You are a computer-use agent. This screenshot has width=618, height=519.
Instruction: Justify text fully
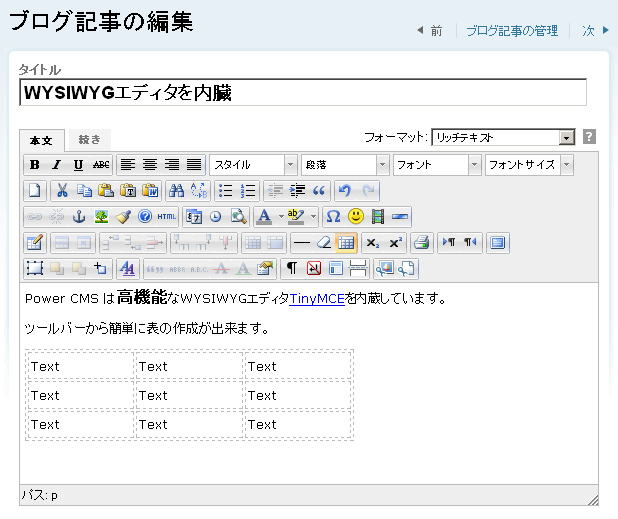click(194, 165)
